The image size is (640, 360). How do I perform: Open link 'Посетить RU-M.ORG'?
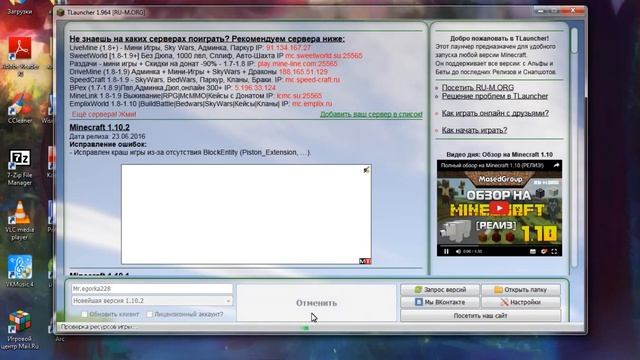pyautogui.click(x=478, y=88)
